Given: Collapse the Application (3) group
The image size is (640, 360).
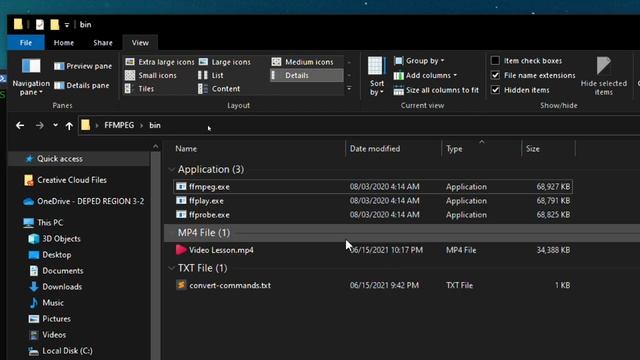Looking at the screenshot, I should click(x=171, y=169).
